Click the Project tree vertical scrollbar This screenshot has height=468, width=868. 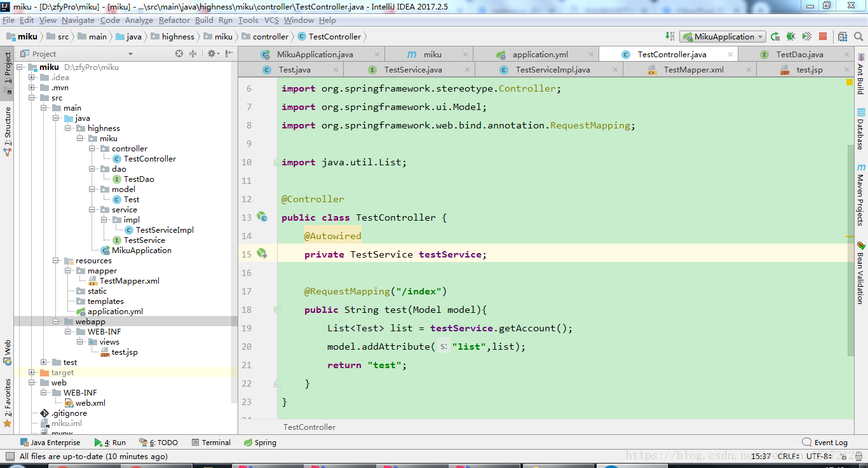point(235,232)
